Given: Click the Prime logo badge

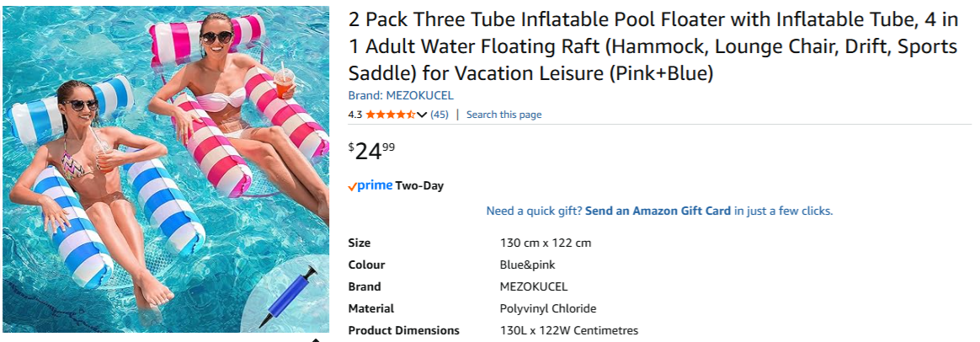Looking at the screenshot, I should pos(370,185).
